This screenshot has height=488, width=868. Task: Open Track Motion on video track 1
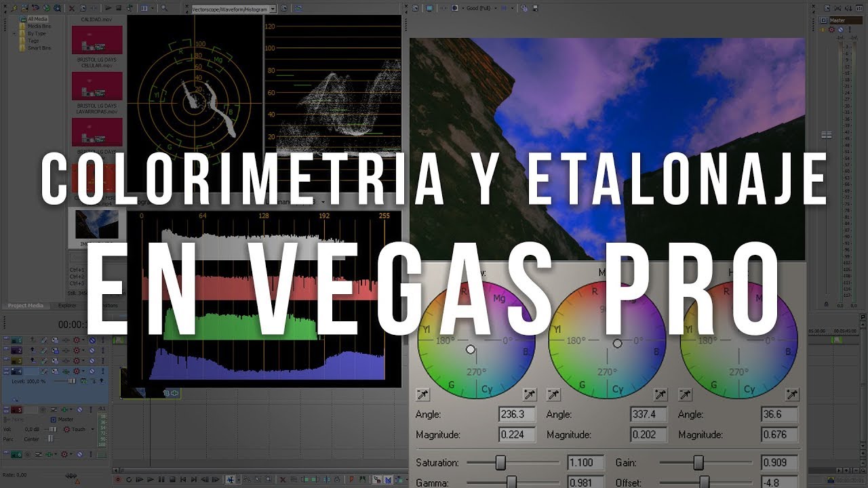[55, 340]
